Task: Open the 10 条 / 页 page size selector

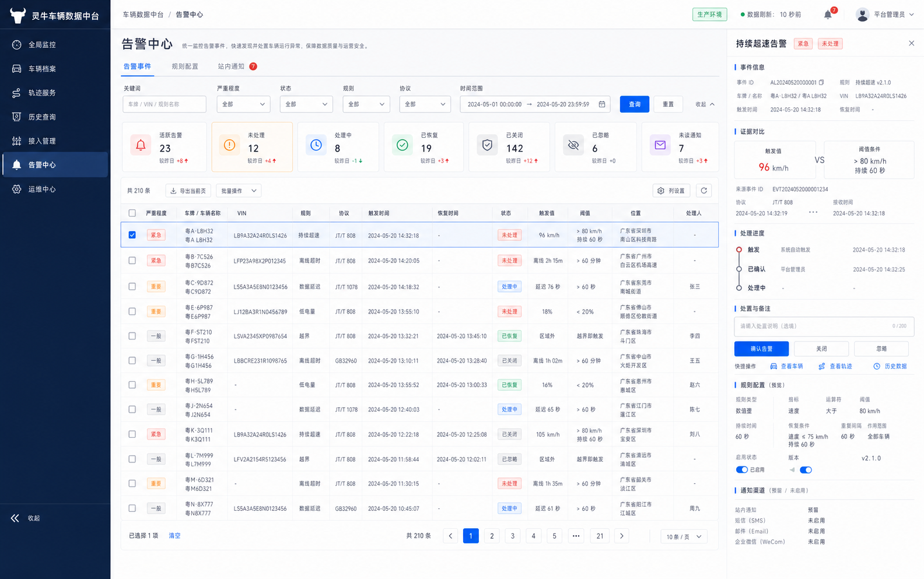Action: click(x=684, y=536)
